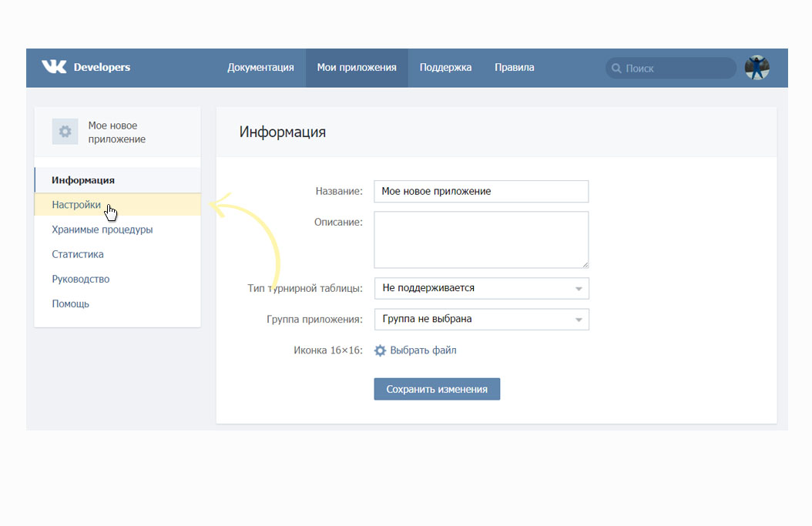This screenshot has width=812, height=526.
Task: Click the app gear icon in sidebar
Action: pyautogui.click(x=65, y=132)
